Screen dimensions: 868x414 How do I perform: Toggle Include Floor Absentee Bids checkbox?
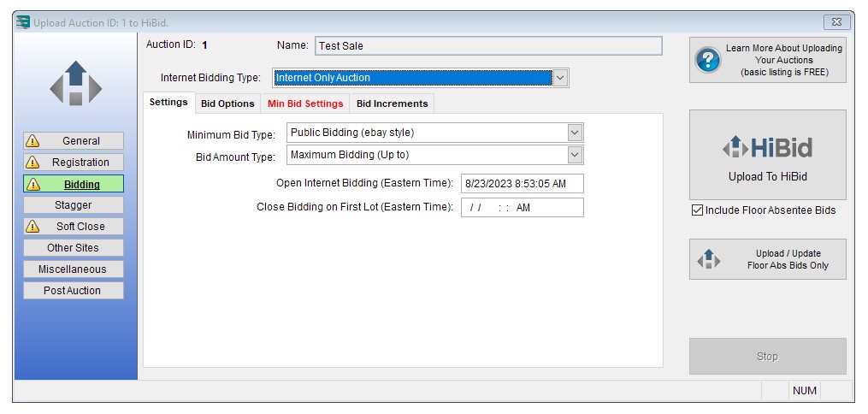click(698, 210)
